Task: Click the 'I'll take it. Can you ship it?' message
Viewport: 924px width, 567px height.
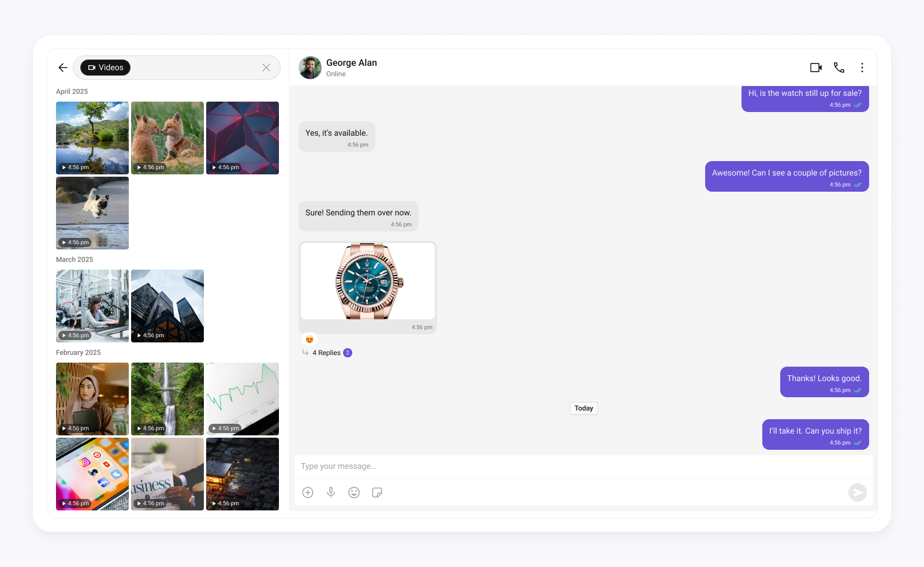Action: pyautogui.click(x=815, y=435)
